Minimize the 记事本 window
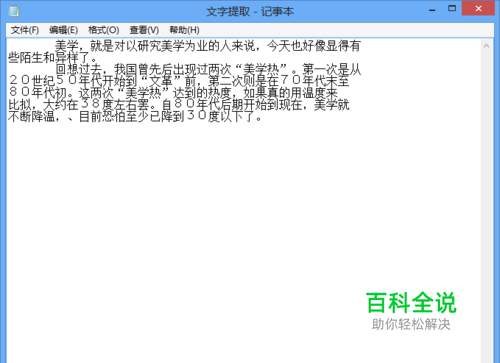 tap(432, 9)
